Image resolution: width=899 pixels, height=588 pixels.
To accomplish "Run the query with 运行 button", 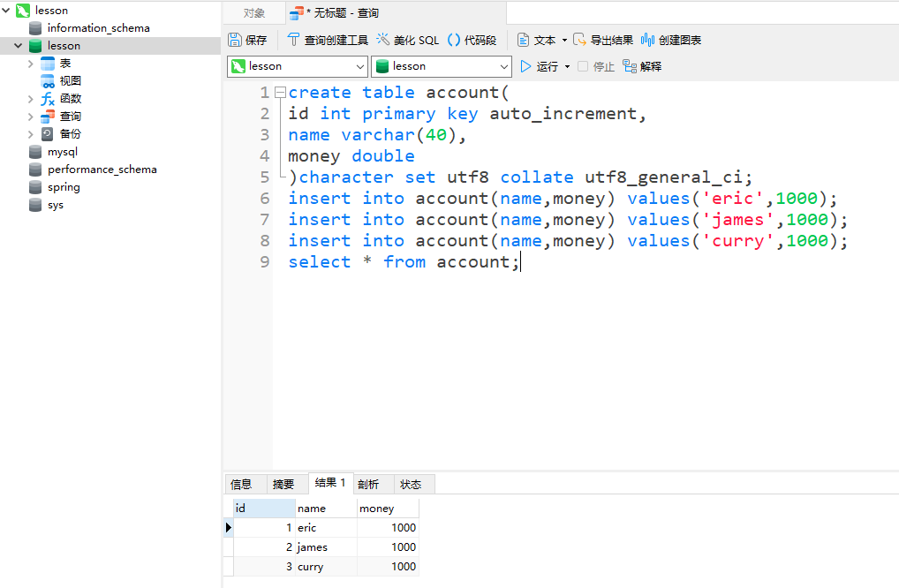I will point(539,66).
